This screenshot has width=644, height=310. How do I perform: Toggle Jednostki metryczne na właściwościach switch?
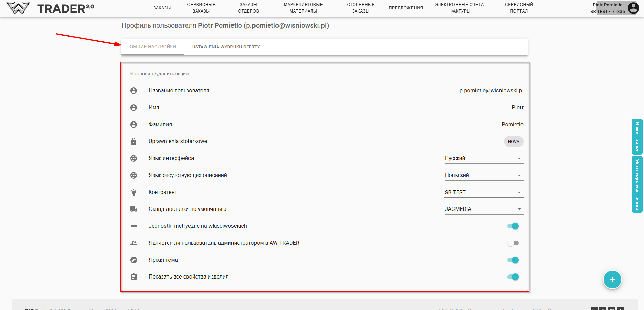[x=513, y=226]
